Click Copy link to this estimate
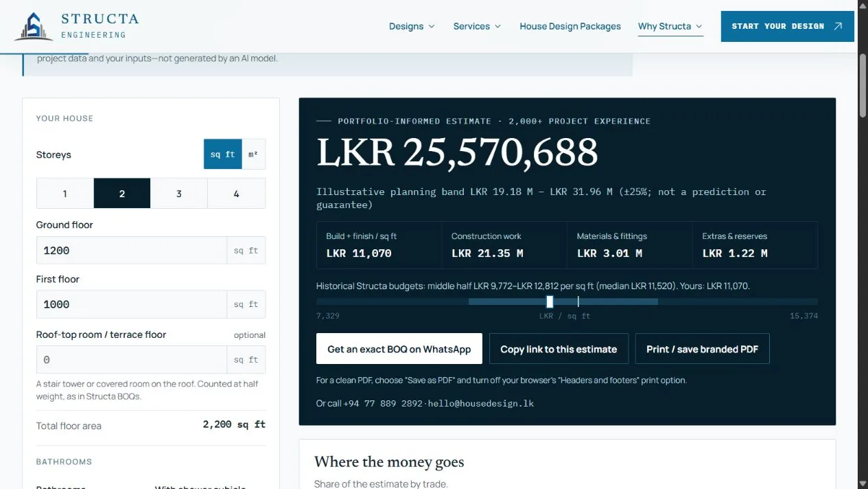The image size is (868, 489). click(559, 349)
